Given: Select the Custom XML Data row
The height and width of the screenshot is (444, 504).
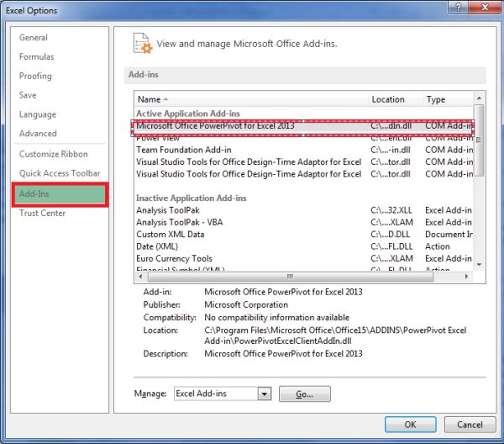Looking at the screenshot, I should pyautogui.click(x=303, y=235).
